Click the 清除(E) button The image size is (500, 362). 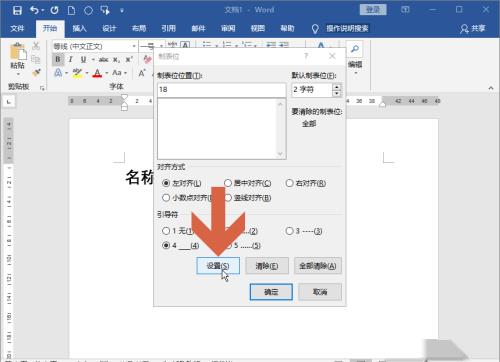click(x=267, y=266)
